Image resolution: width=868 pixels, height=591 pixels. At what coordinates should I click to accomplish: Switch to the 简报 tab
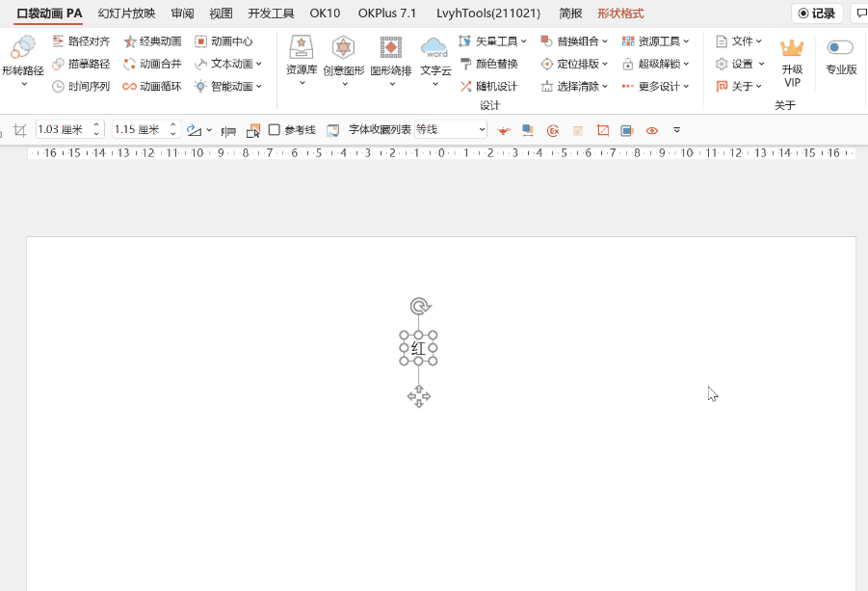(570, 13)
